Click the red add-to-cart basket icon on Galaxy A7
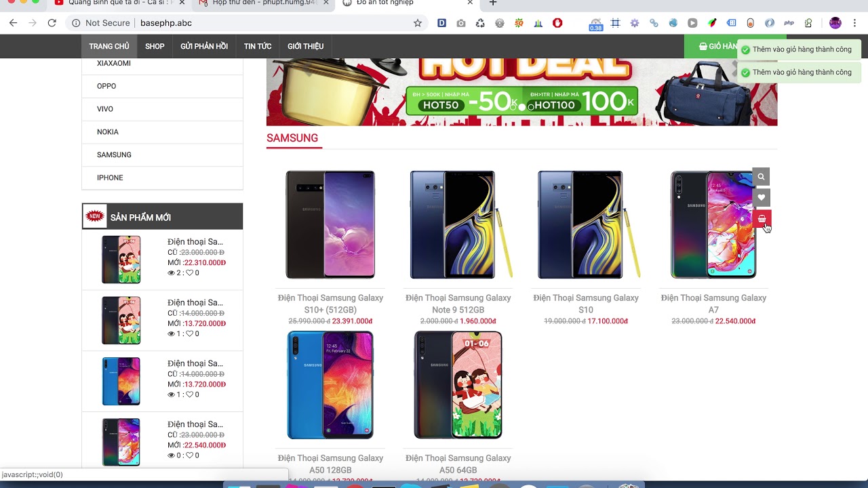868x488 pixels. (x=761, y=219)
